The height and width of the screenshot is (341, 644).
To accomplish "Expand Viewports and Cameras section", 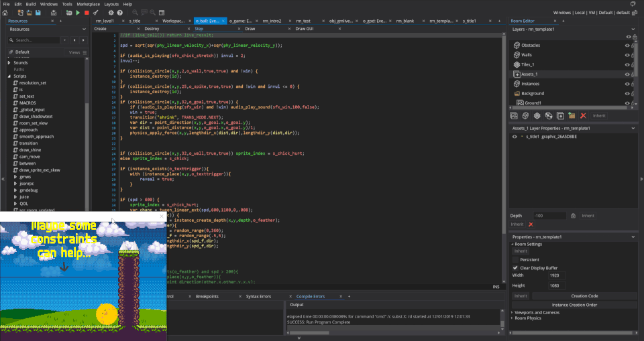I will pyautogui.click(x=512, y=313).
